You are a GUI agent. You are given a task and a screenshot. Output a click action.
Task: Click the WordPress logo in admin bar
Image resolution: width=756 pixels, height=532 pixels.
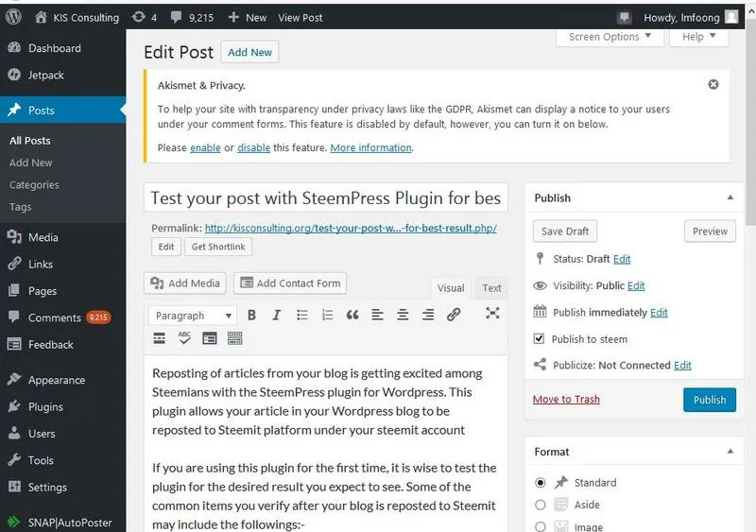[x=13, y=17]
